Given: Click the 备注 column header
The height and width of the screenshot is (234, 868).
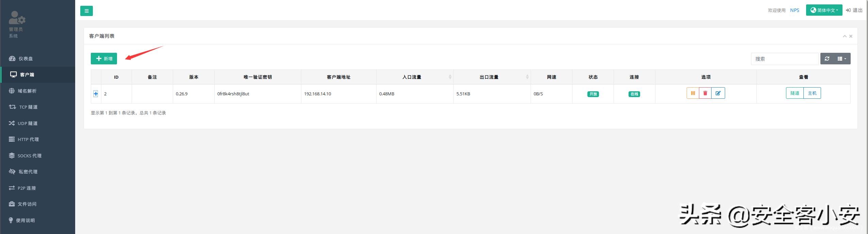Looking at the screenshot, I should click(x=152, y=77).
